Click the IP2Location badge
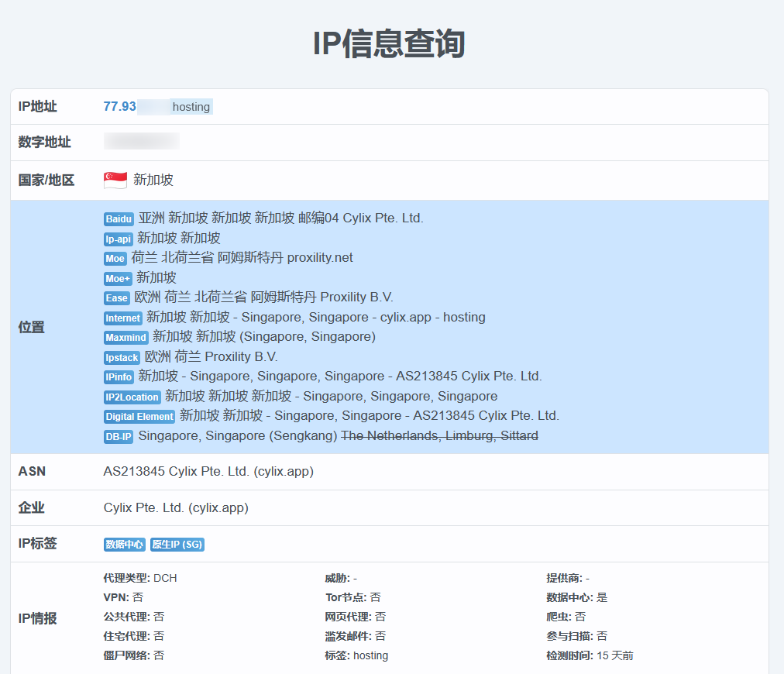The image size is (784, 674). click(x=132, y=397)
